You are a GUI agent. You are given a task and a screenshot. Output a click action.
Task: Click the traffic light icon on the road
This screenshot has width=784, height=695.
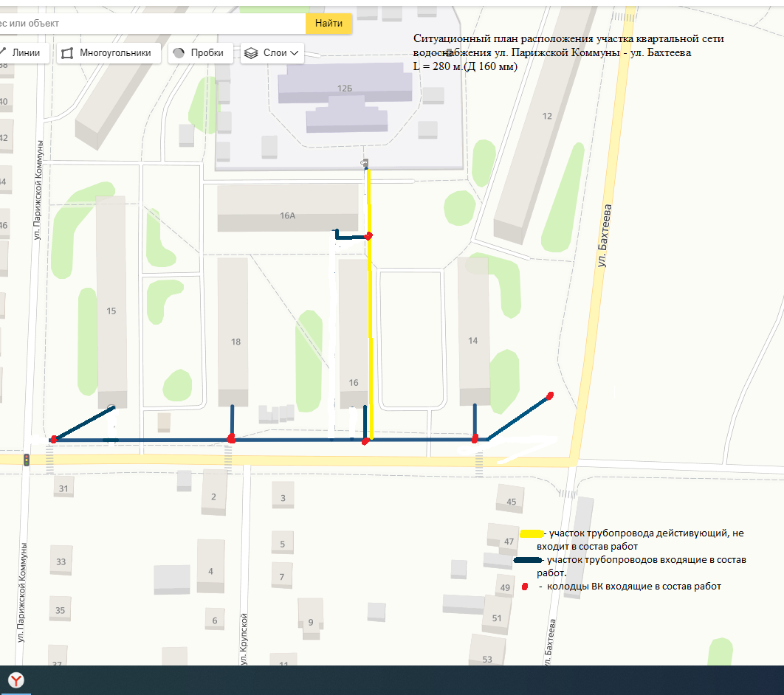pos(27,460)
